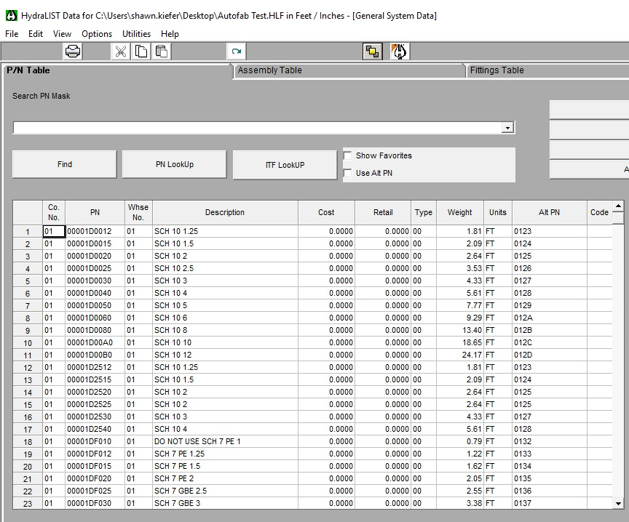
Task: Click the Whse No. column header
Action: tap(138, 213)
